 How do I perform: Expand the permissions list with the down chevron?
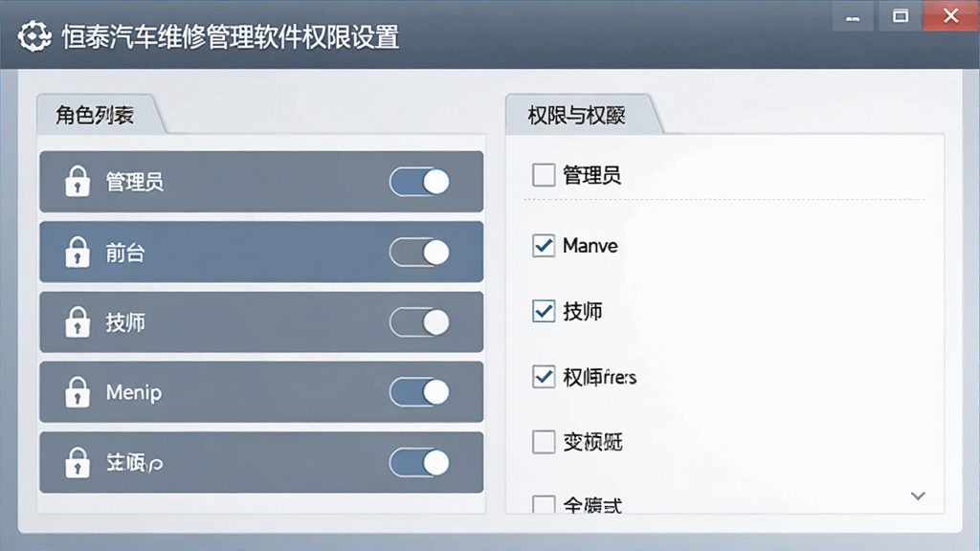(x=918, y=496)
